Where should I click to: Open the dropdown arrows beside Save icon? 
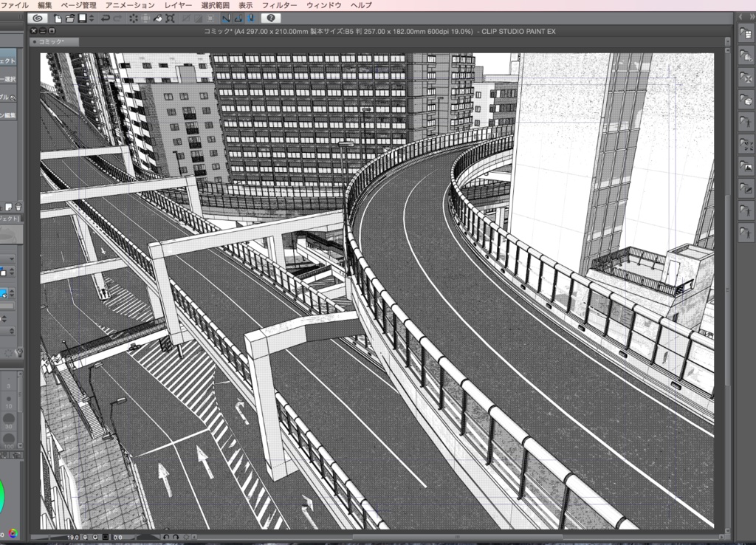92,18
